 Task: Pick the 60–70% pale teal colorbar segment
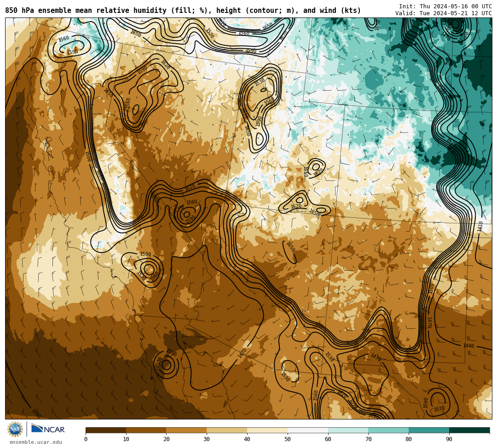click(348, 430)
